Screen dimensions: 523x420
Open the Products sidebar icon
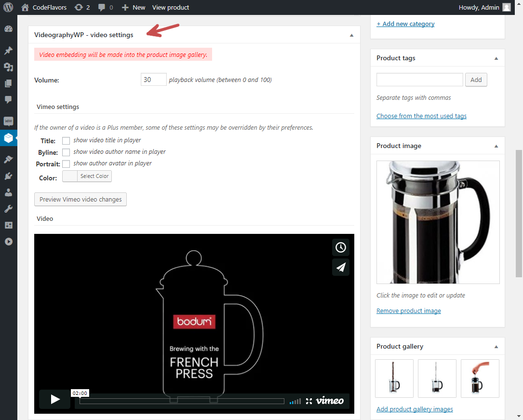tap(8, 138)
